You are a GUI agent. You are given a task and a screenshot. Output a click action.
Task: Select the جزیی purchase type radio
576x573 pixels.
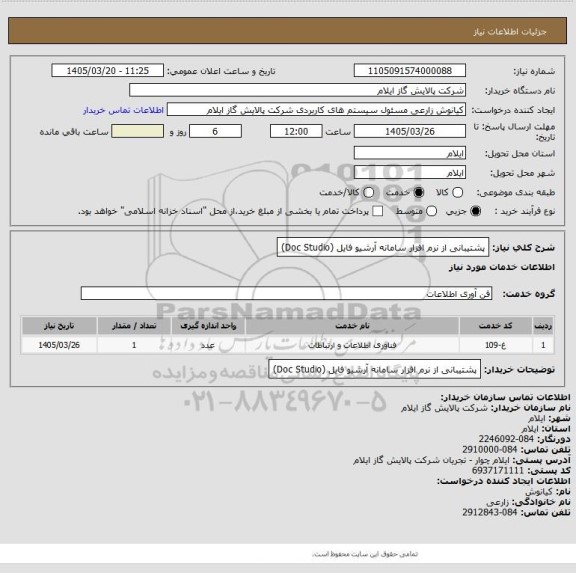476,211
